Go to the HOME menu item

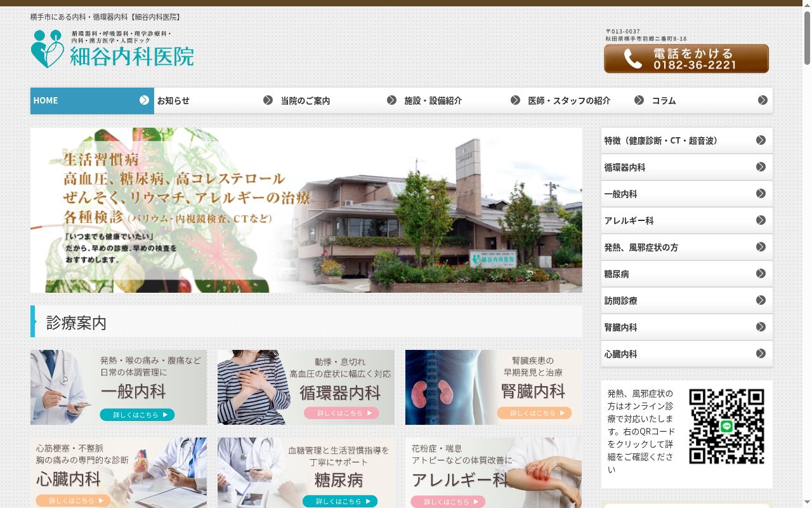(92, 101)
